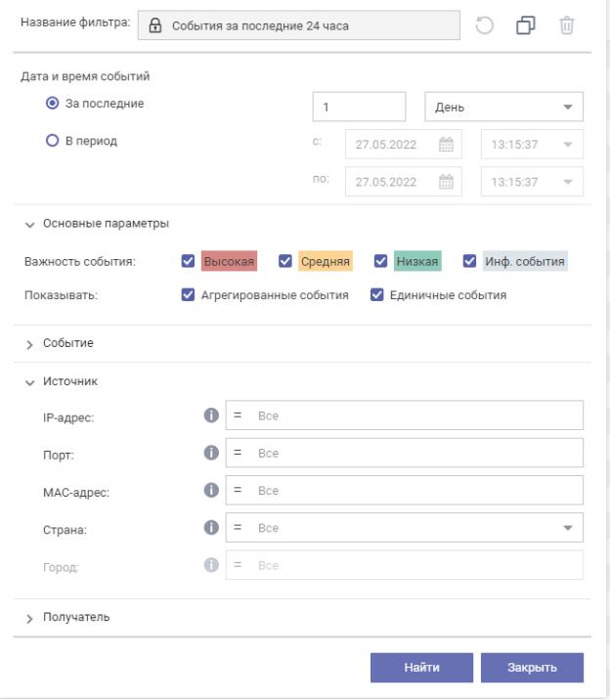Select the 'За последние' radio option
The height and width of the screenshot is (700, 610).
pyautogui.click(x=52, y=103)
